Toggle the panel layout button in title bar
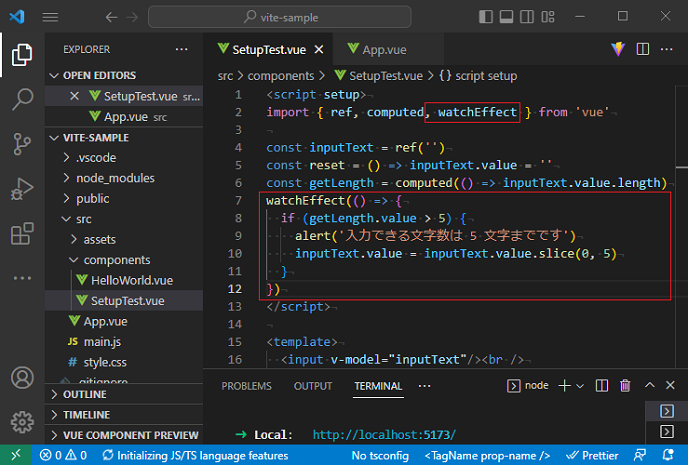 click(507, 17)
